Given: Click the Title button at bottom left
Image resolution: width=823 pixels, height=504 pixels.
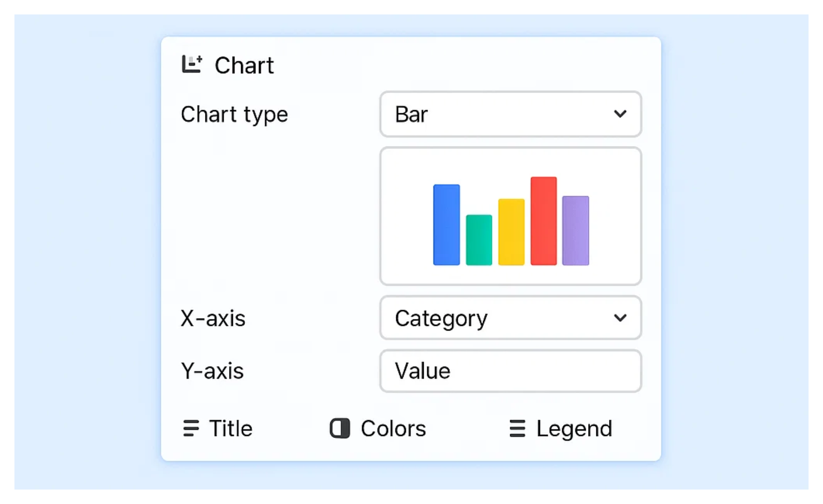Looking at the screenshot, I should pyautogui.click(x=217, y=428).
